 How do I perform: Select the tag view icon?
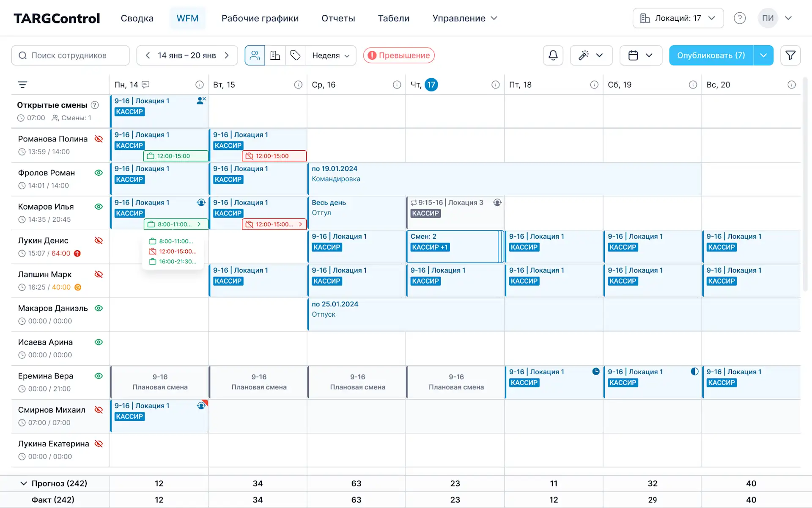(x=296, y=55)
